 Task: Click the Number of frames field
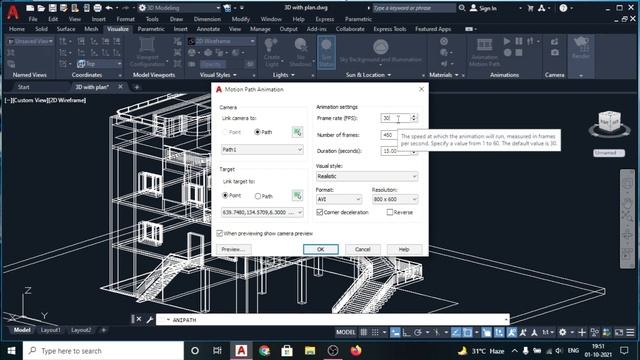(389, 135)
